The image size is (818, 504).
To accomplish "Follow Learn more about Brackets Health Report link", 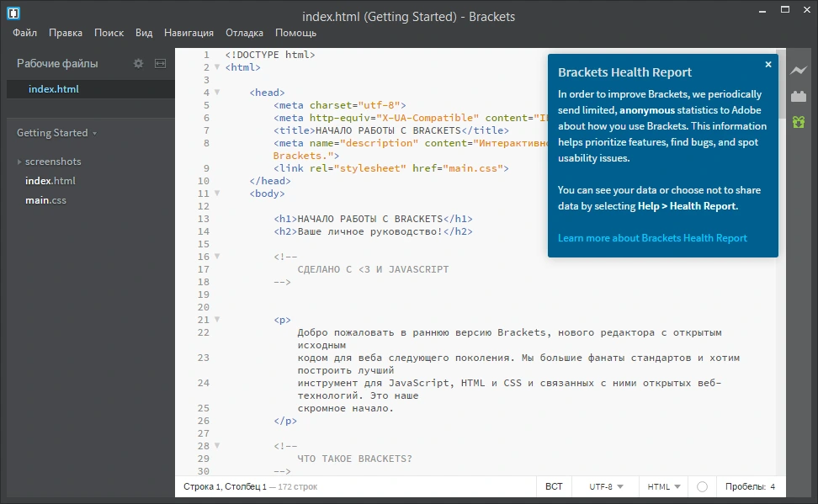I will 652,238.
